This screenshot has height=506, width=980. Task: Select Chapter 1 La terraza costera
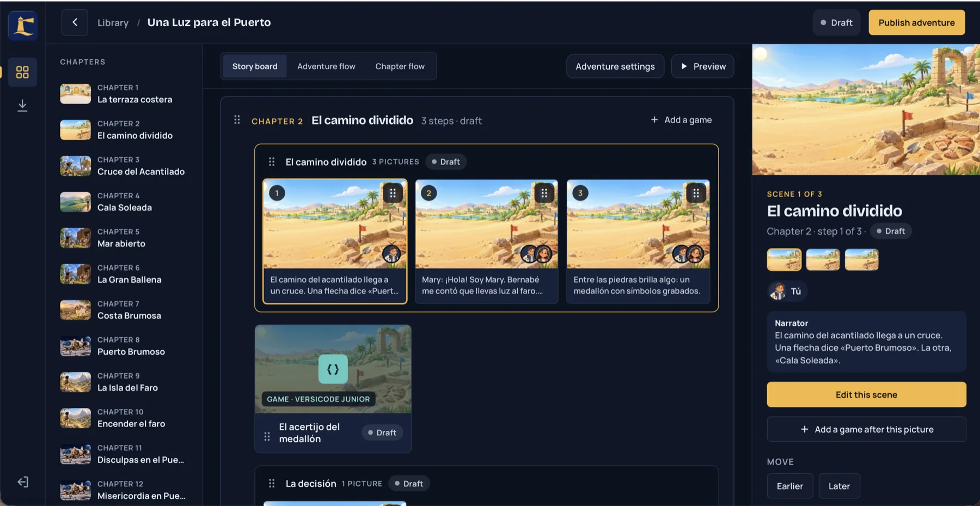coord(124,94)
